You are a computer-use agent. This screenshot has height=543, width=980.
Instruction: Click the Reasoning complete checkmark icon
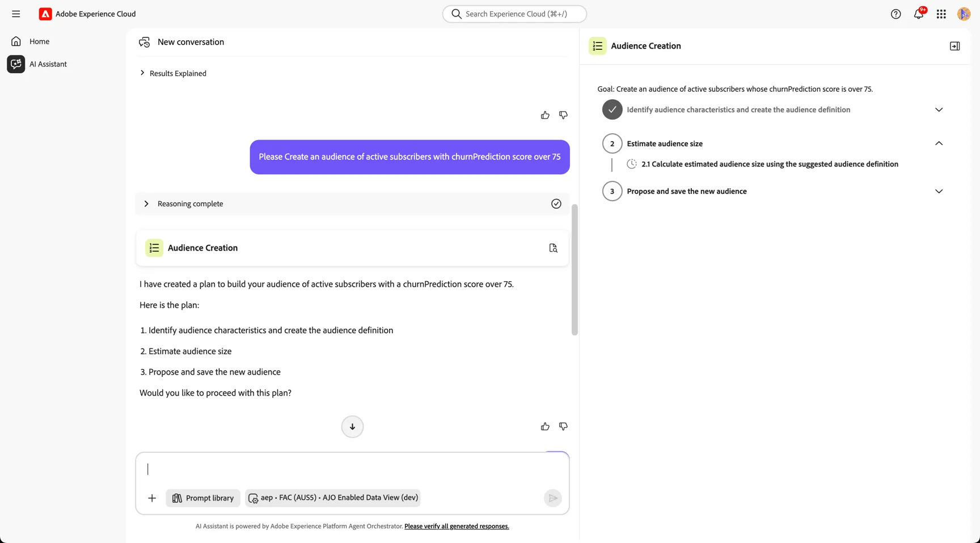(556, 203)
